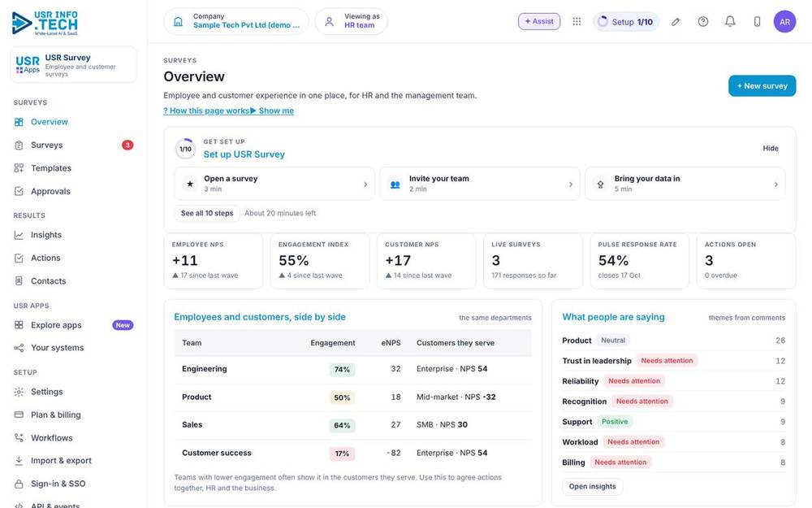812x508 pixels.
Task: Open Actions in the sidebar
Action: pyautogui.click(x=74, y=258)
